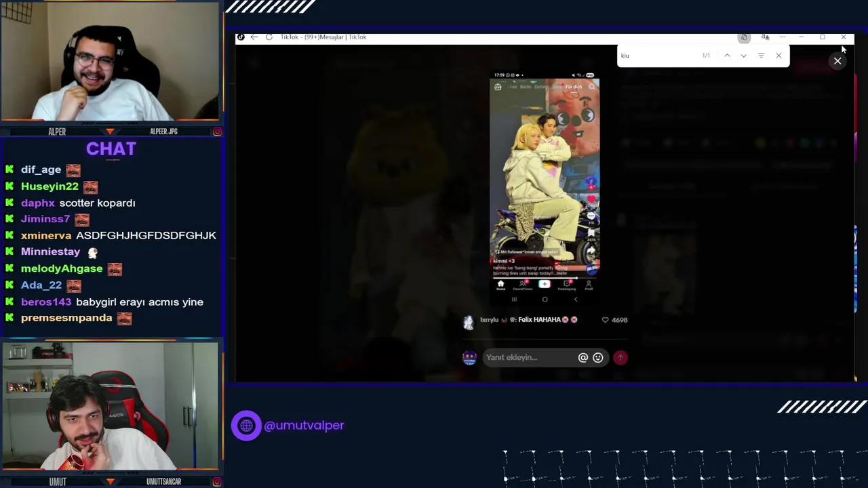Click the TikTok tab title text
Viewport: 868px width, 488px height.
323,37
